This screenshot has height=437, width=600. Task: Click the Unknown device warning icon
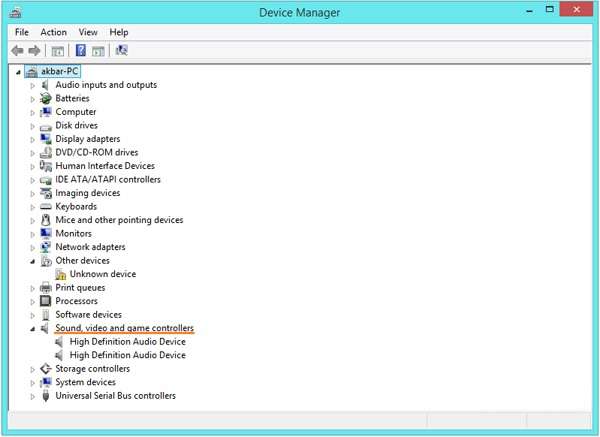coord(60,274)
